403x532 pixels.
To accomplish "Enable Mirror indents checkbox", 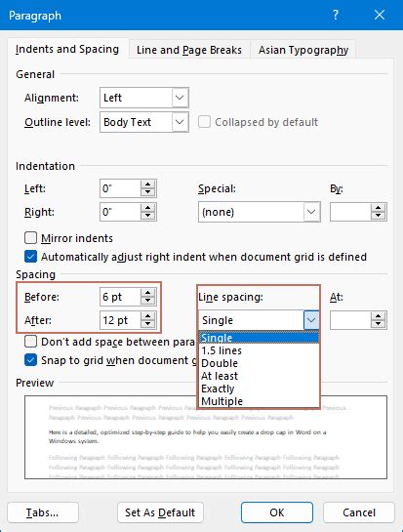I will (30, 238).
